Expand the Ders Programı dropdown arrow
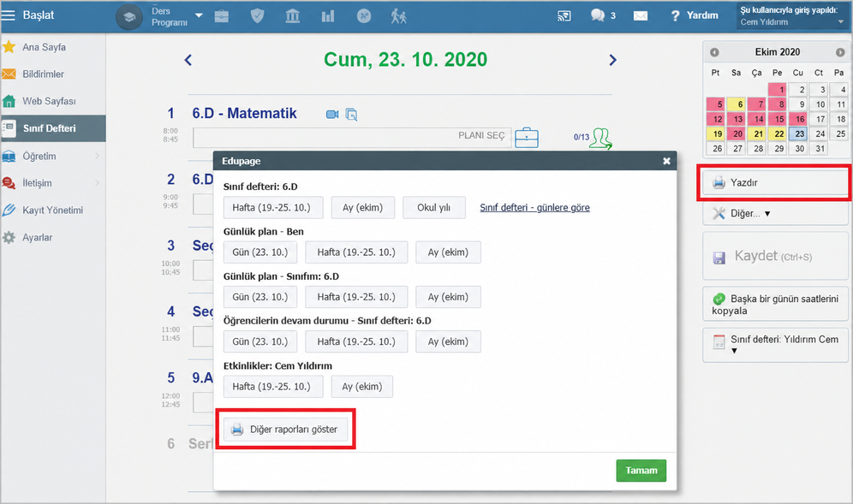Screen dimensions: 853x504 click(x=199, y=15)
